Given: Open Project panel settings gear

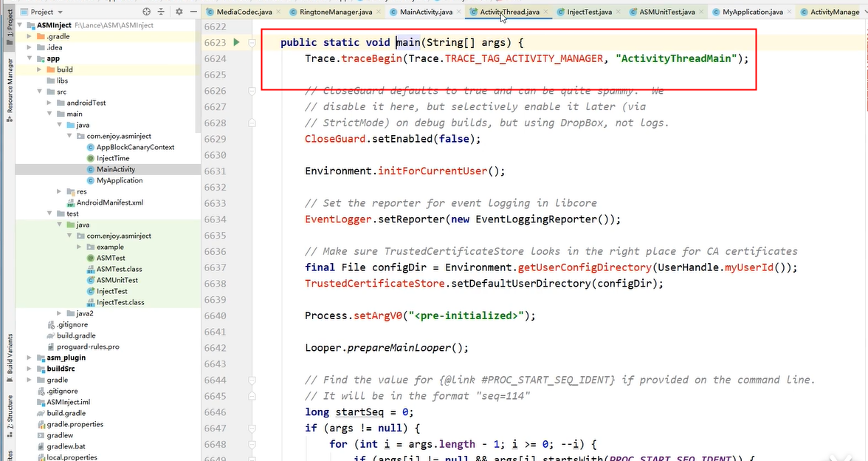Looking at the screenshot, I should [x=179, y=12].
